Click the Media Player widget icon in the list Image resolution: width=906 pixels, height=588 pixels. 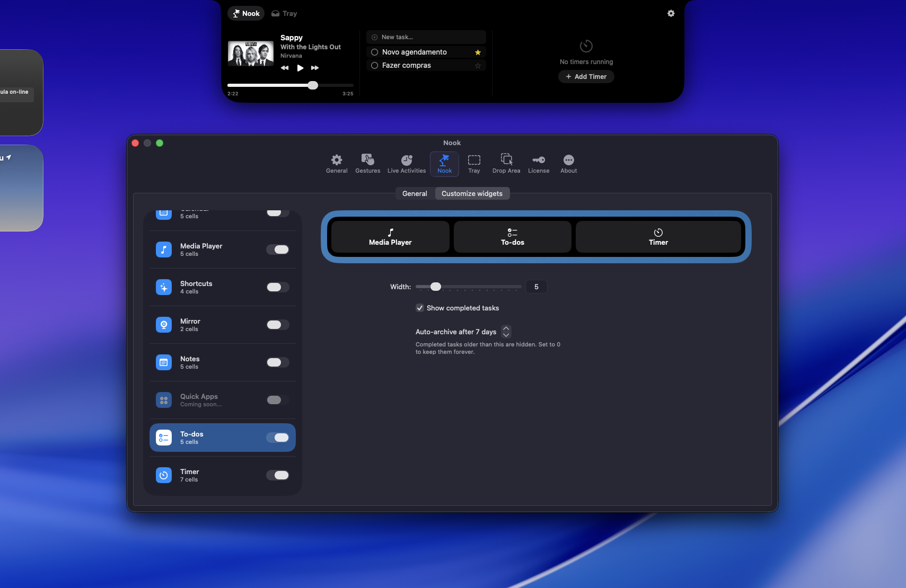click(164, 250)
